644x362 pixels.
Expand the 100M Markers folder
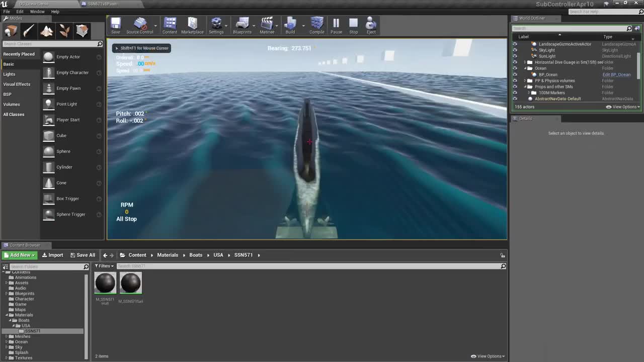(529, 93)
